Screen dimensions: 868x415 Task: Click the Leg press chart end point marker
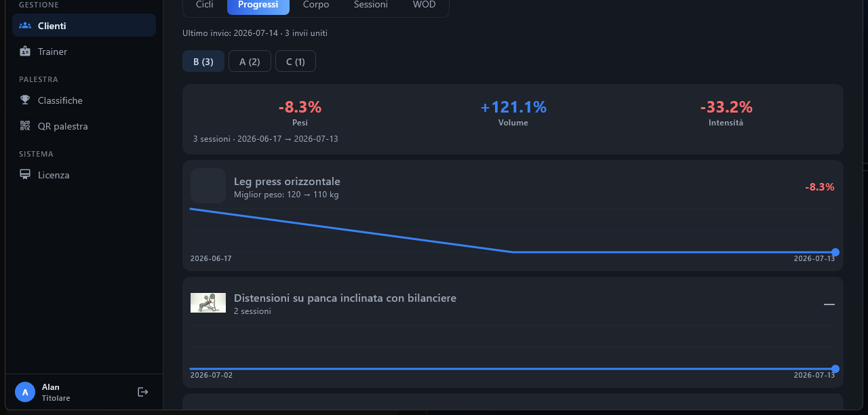[x=835, y=252]
